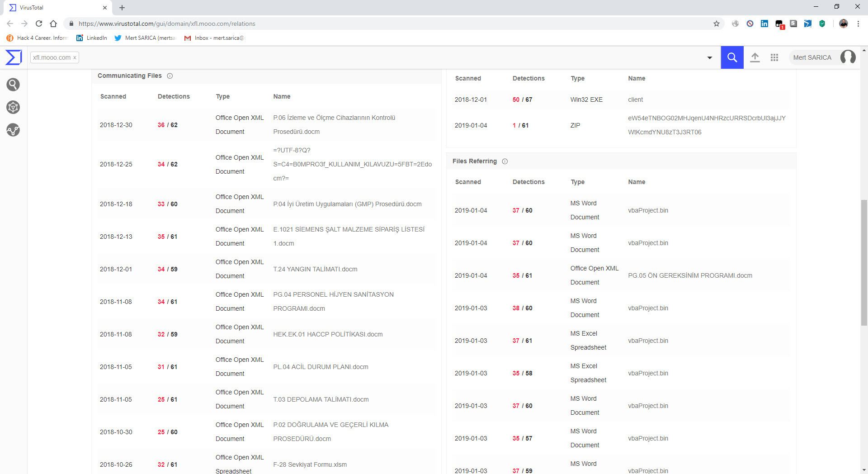This screenshot has height=474, width=868.
Task: Open the Inbox Gmail bookmark
Action: 214,38
